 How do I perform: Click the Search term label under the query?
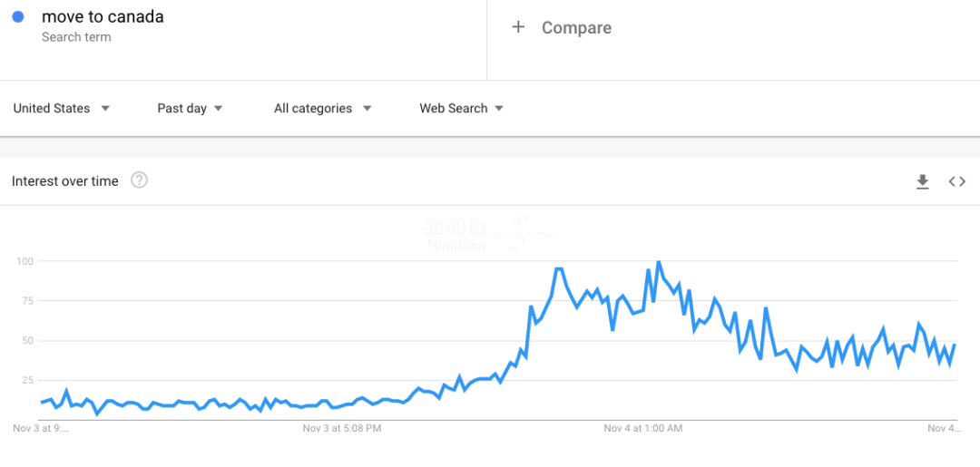pos(76,37)
